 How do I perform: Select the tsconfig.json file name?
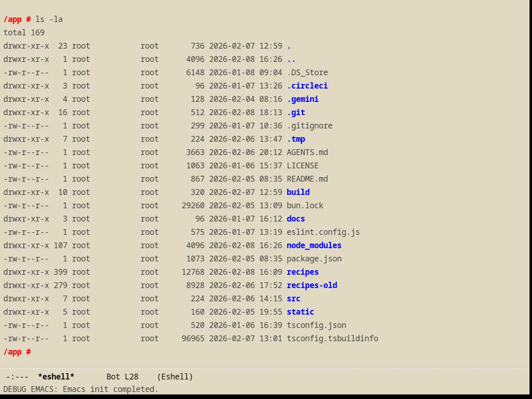316,325
